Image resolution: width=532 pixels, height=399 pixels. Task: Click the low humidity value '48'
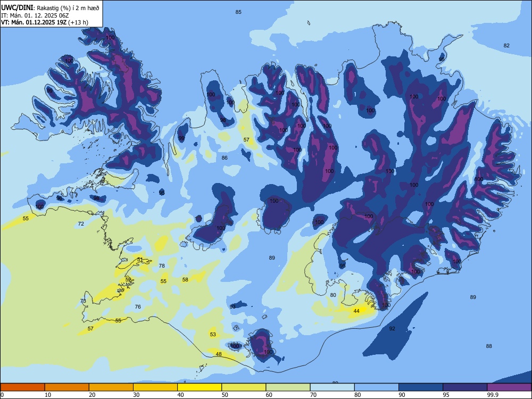(219, 354)
